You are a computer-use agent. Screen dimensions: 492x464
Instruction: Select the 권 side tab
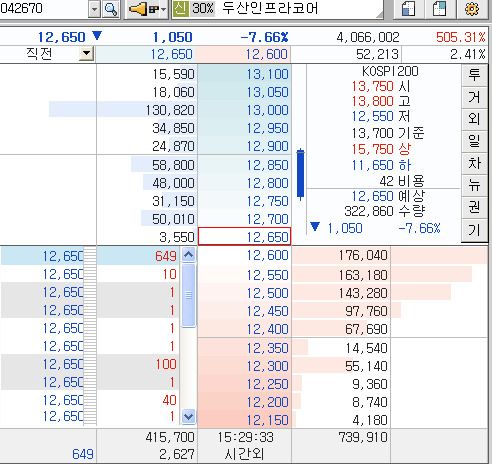tap(474, 207)
